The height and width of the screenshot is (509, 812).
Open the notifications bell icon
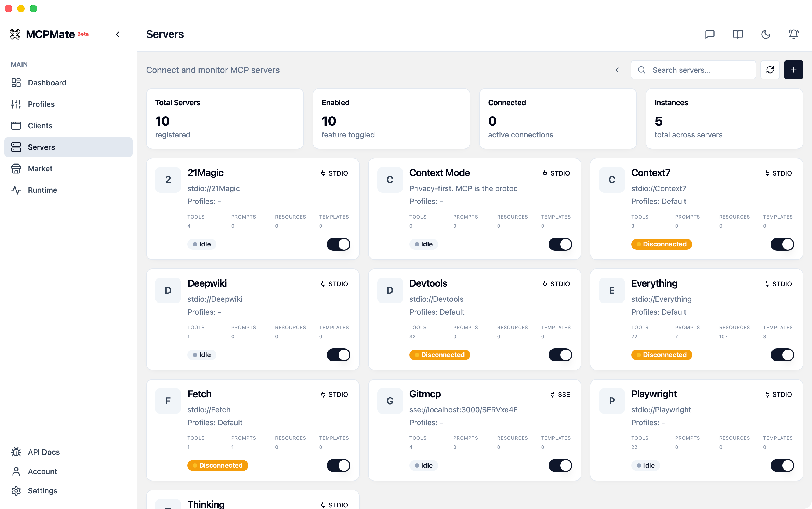tap(793, 34)
